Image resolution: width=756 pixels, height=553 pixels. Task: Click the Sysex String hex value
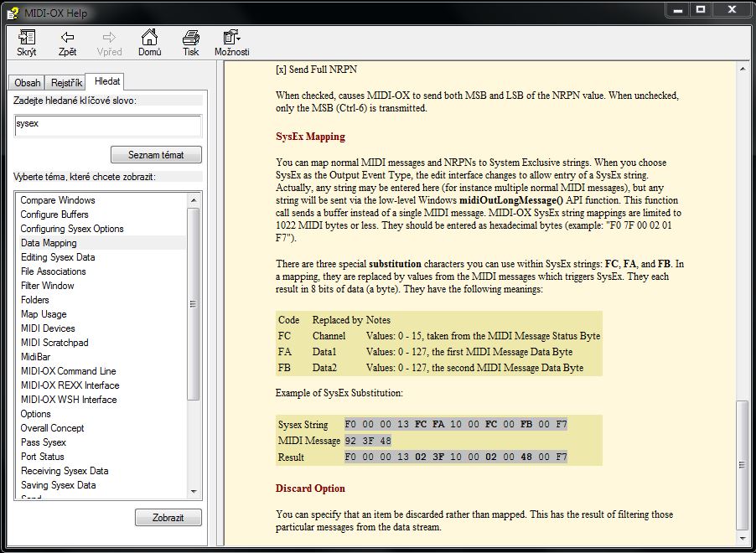pos(456,424)
